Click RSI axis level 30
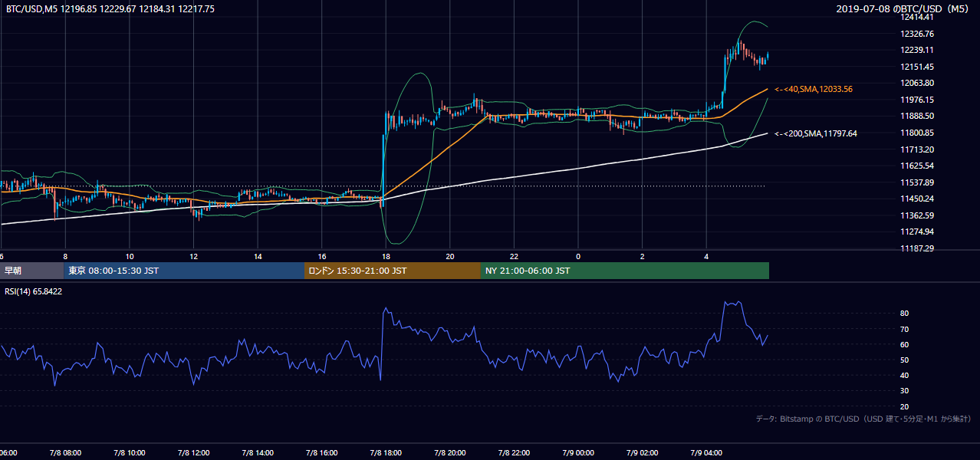This screenshot has width=980, height=460. click(905, 391)
